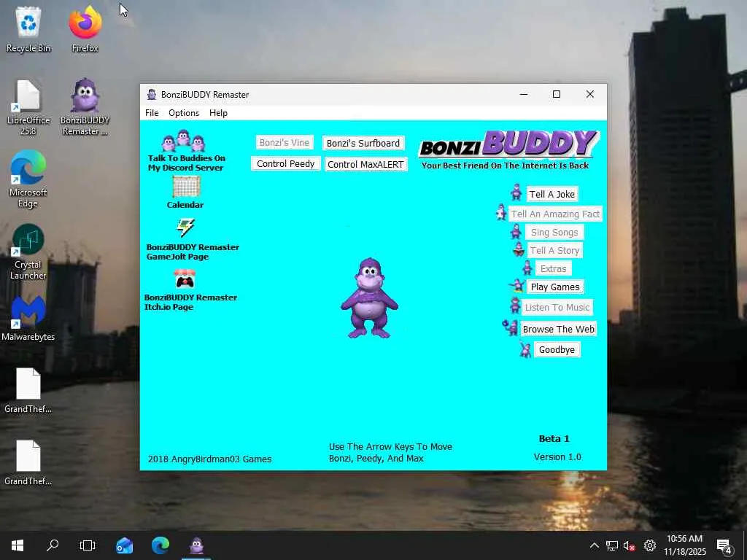This screenshot has width=747, height=560.
Task: Click the muted volume tray icon
Action: pos(629,545)
